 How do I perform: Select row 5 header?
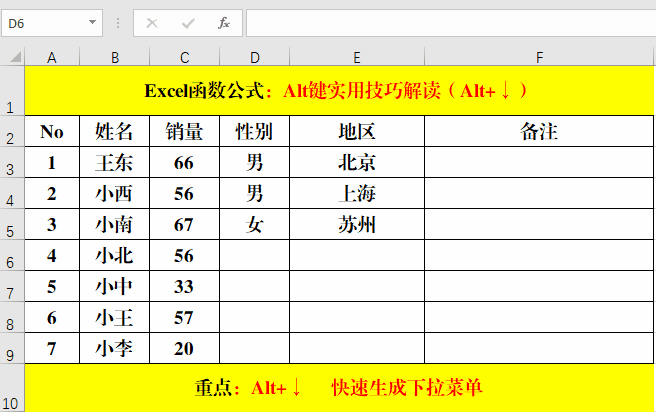pyautogui.click(x=12, y=224)
